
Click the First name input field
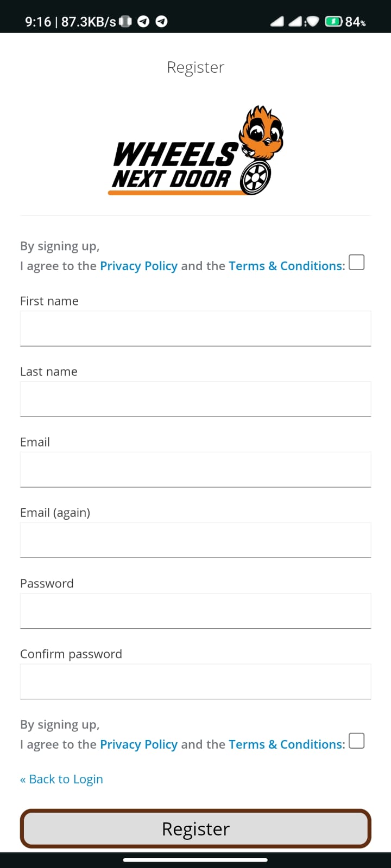pyautogui.click(x=195, y=328)
